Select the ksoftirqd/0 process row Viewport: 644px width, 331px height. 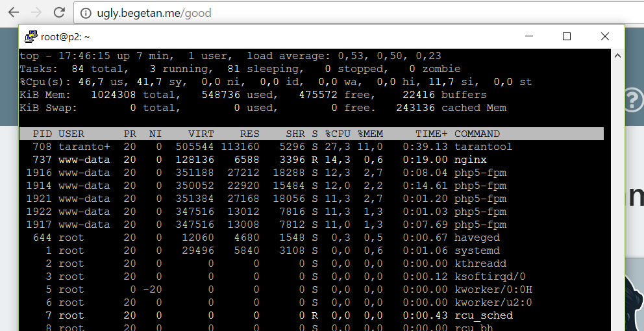tap(312, 276)
